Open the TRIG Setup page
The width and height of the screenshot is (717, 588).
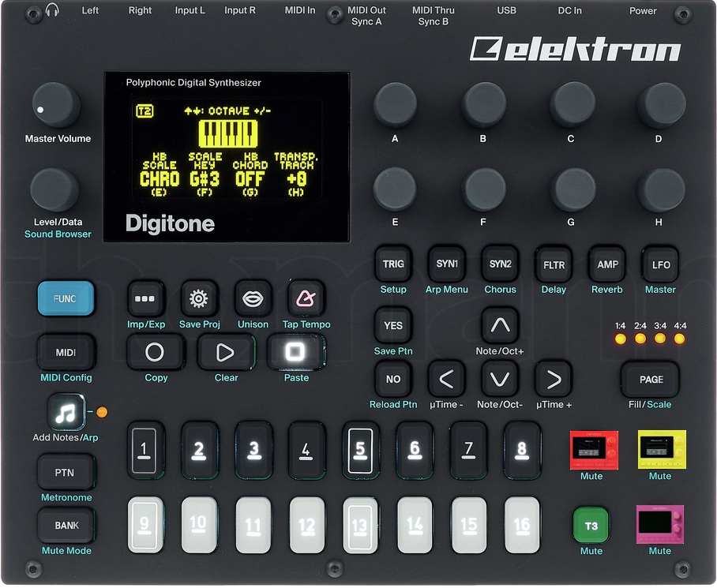tap(393, 264)
